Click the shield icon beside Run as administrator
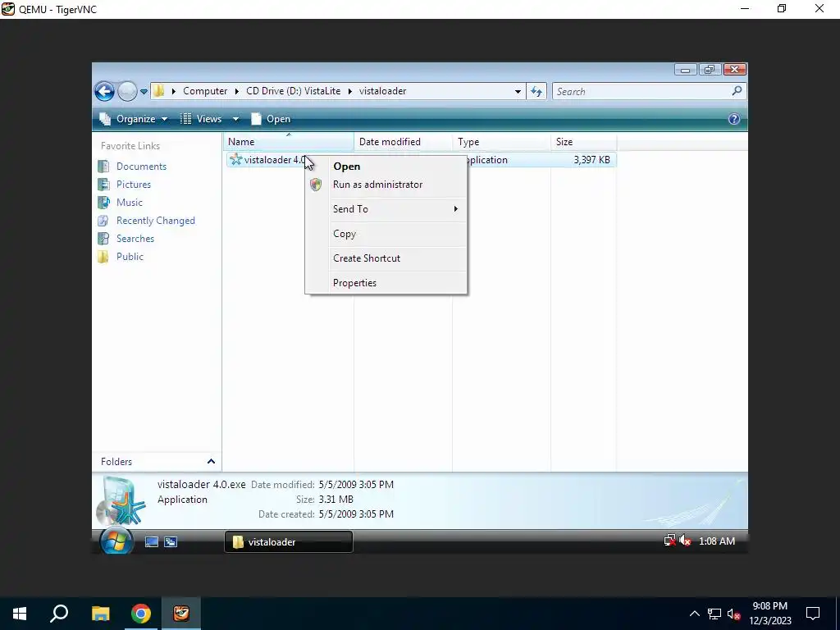 [316, 185]
